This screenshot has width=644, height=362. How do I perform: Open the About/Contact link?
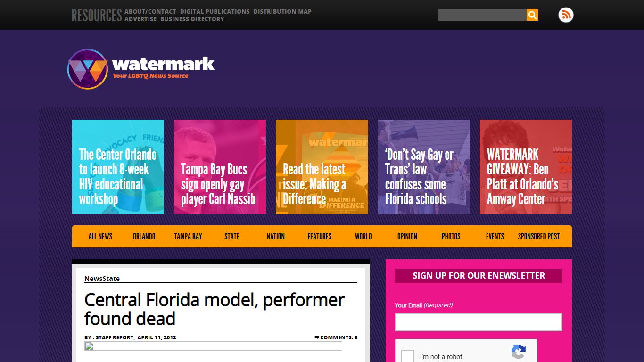(x=150, y=11)
